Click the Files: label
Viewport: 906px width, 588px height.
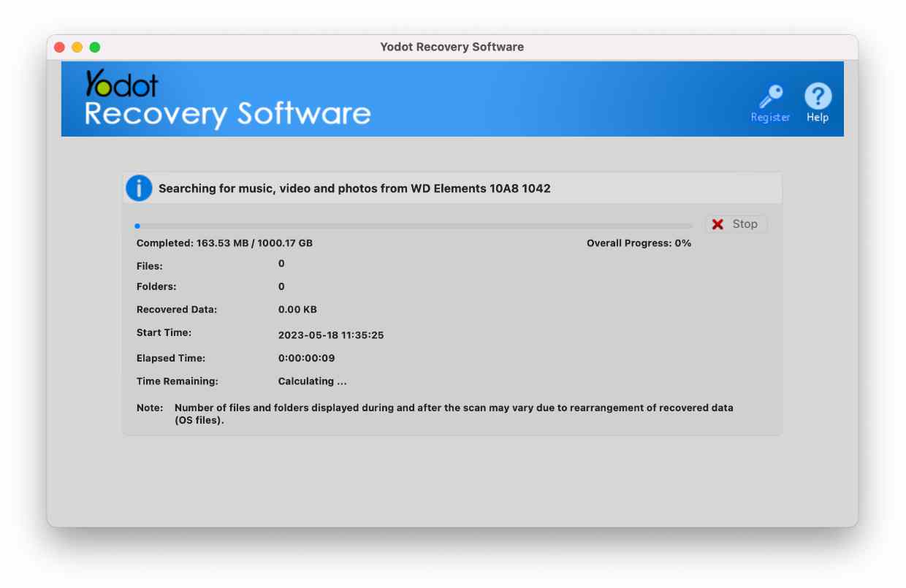(x=150, y=267)
